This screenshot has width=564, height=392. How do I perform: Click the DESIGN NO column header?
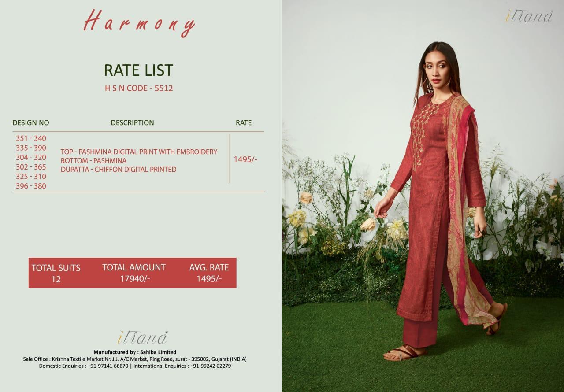pyautogui.click(x=31, y=122)
